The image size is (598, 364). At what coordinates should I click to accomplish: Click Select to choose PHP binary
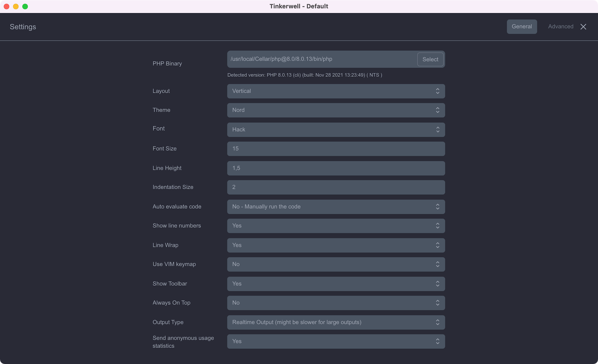click(430, 59)
